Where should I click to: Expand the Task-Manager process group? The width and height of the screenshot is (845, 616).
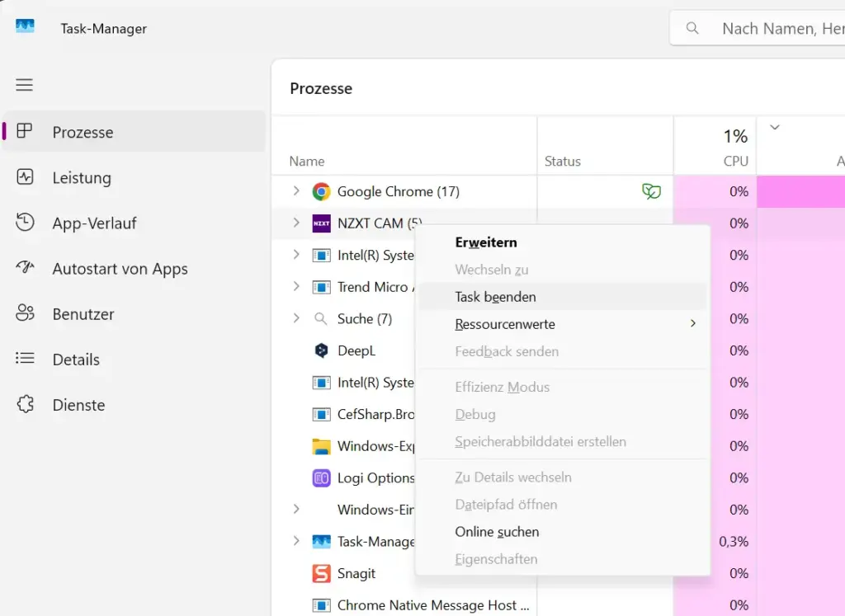(296, 541)
